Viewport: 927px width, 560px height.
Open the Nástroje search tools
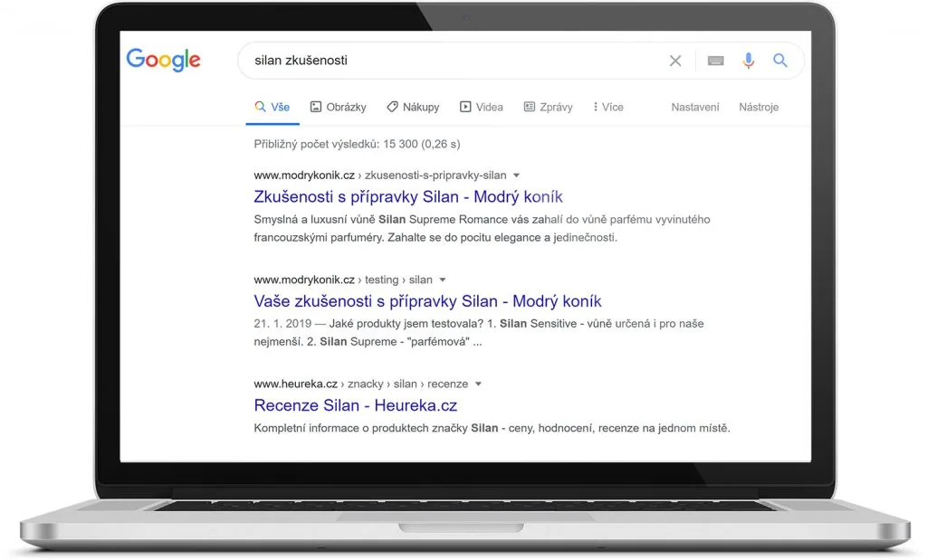click(x=759, y=107)
